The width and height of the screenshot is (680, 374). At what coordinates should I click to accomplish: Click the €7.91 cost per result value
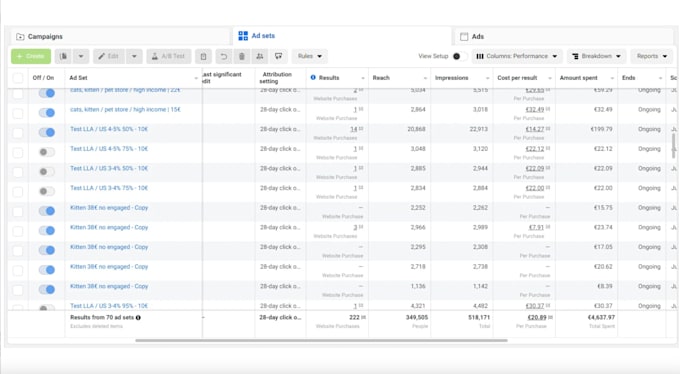tap(536, 227)
